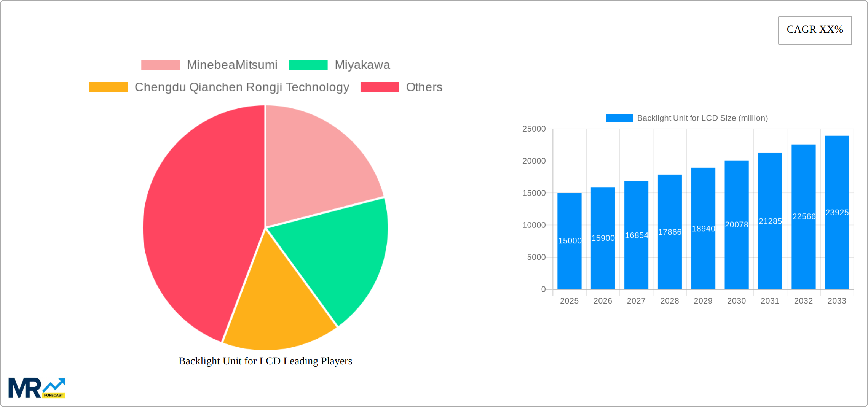Screen dimensions: 868x407
Task: Open the MinebeaMitsumi legend entry
Action: pyautogui.click(x=232, y=65)
